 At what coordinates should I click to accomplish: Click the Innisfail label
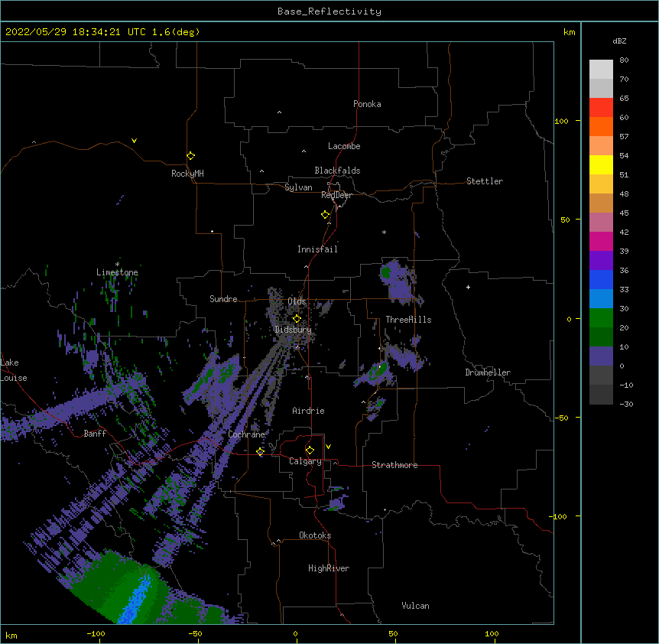coord(317,249)
